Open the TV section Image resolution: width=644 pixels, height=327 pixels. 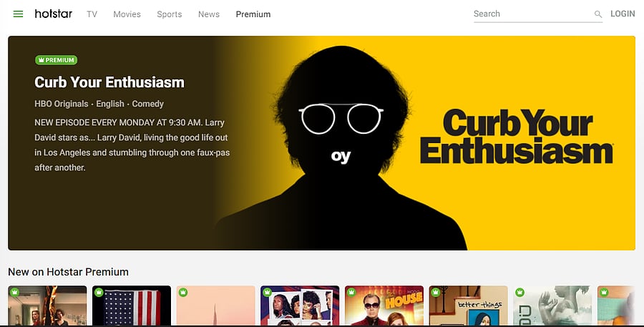coord(92,14)
